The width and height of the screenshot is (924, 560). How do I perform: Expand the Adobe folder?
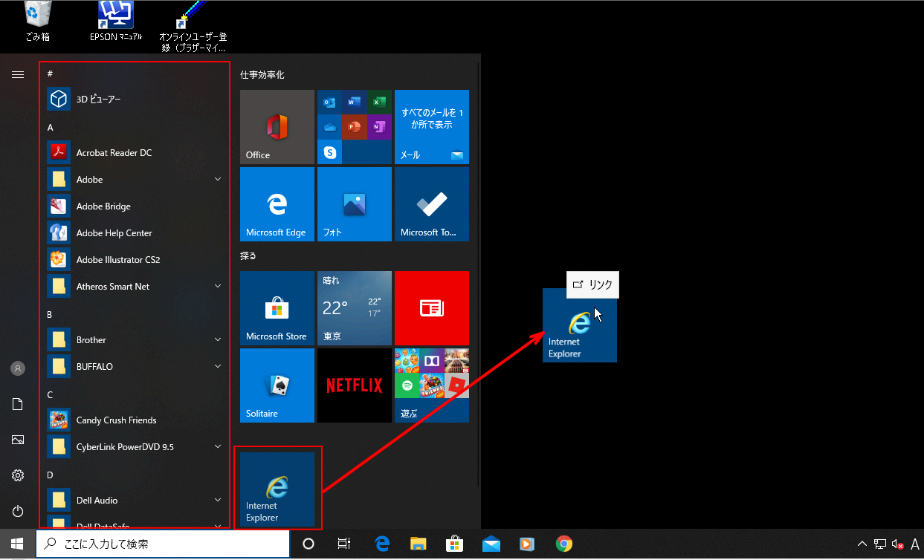[134, 179]
